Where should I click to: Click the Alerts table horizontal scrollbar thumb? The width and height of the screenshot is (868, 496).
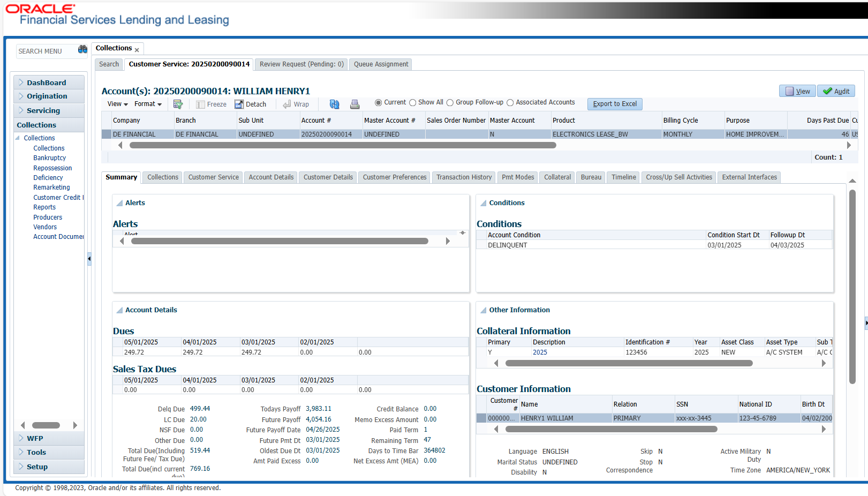coord(280,241)
